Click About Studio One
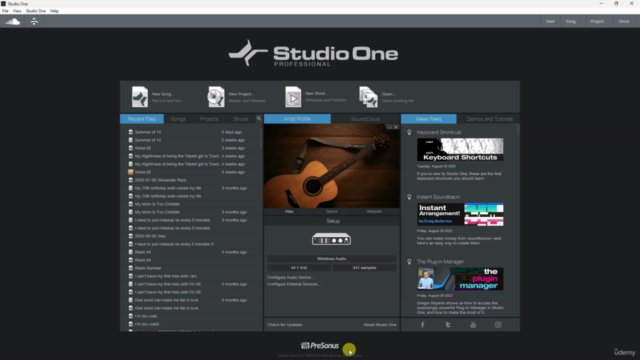This screenshot has width=640, height=360. tap(380, 325)
